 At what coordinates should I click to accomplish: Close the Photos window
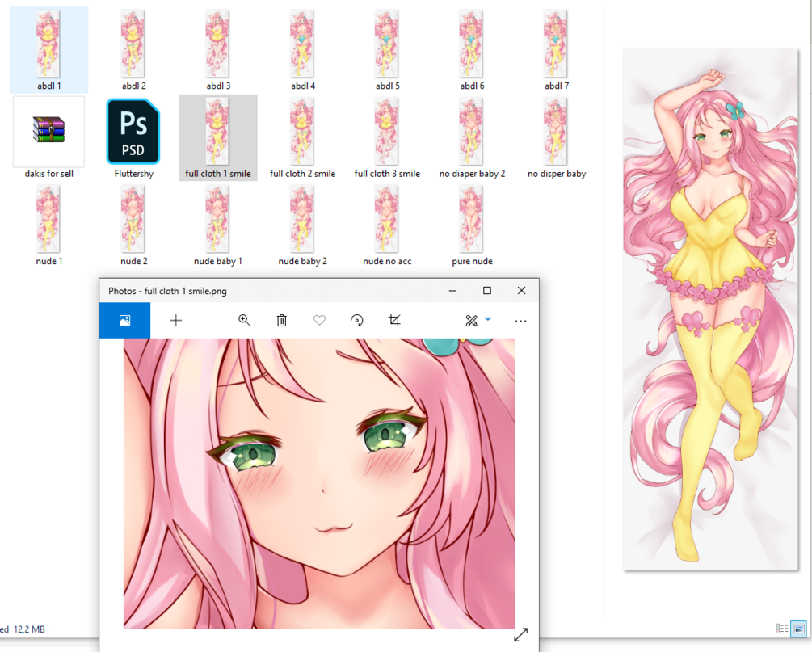click(521, 291)
